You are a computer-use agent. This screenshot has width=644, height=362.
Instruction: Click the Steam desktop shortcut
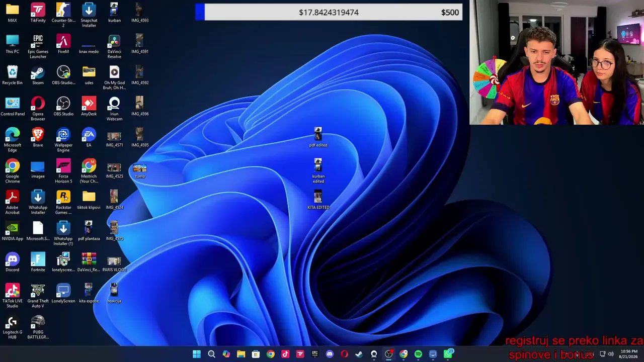pos(38,75)
